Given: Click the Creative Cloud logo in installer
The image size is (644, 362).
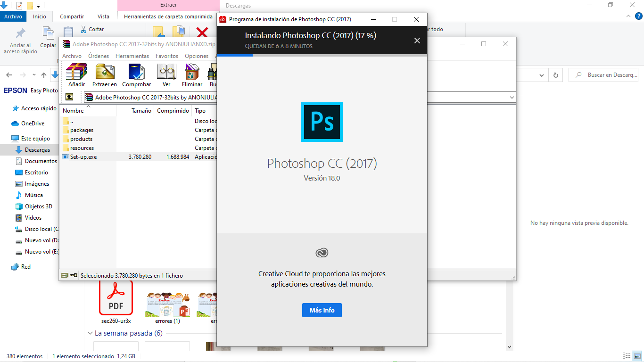Looking at the screenshot, I should click(x=322, y=253).
